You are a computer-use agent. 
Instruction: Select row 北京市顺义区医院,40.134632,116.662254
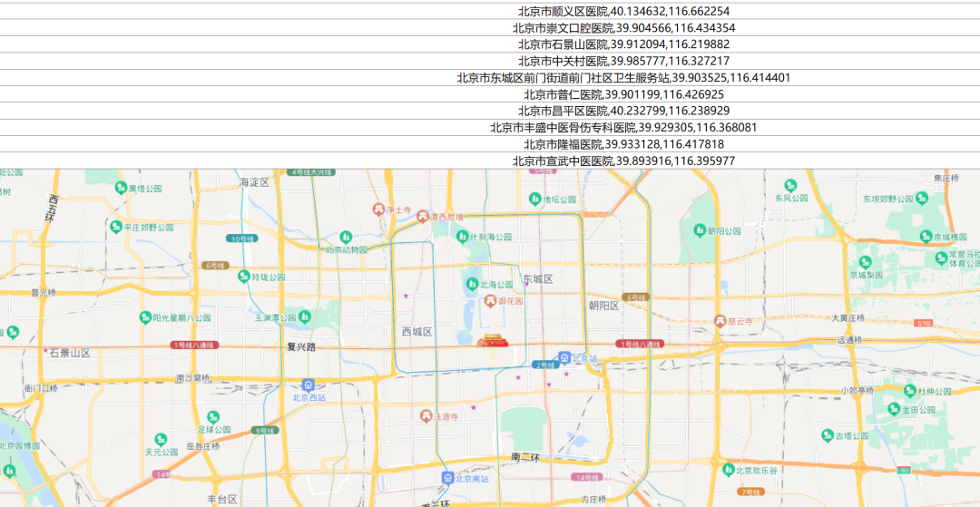[x=490, y=11]
